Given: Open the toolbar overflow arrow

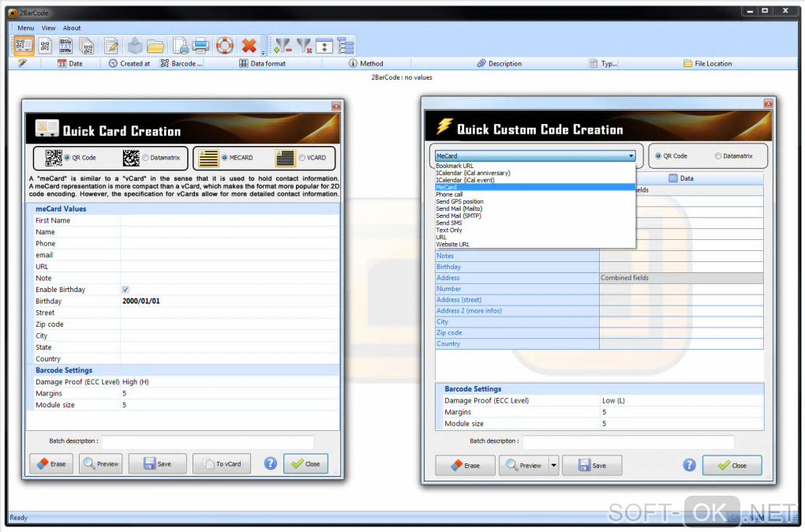Looking at the screenshot, I should click(263, 52).
